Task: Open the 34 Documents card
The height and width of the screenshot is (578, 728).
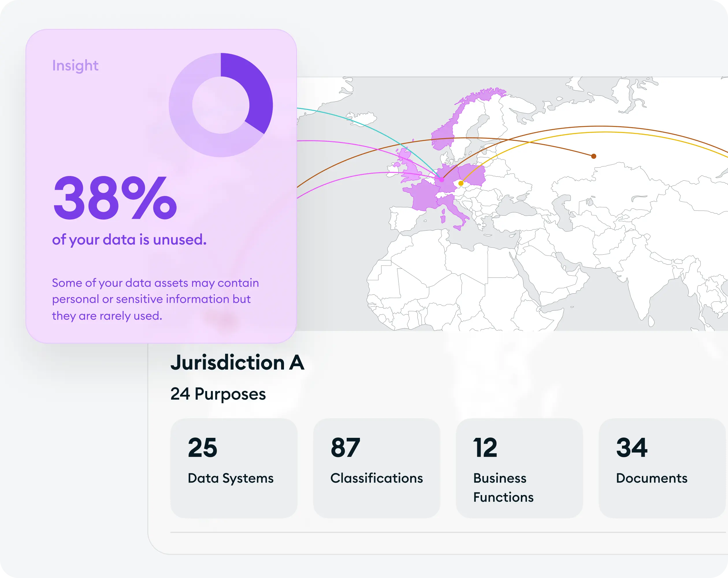Action: [x=662, y=468]
